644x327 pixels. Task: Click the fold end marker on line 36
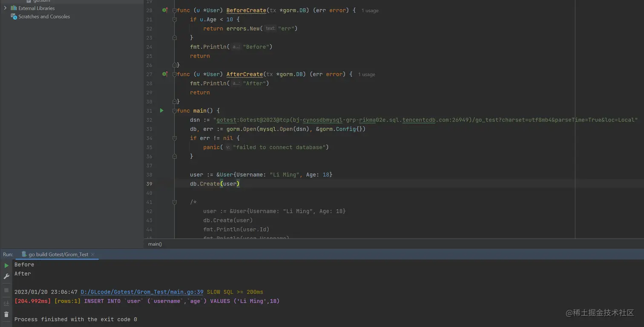175,156
